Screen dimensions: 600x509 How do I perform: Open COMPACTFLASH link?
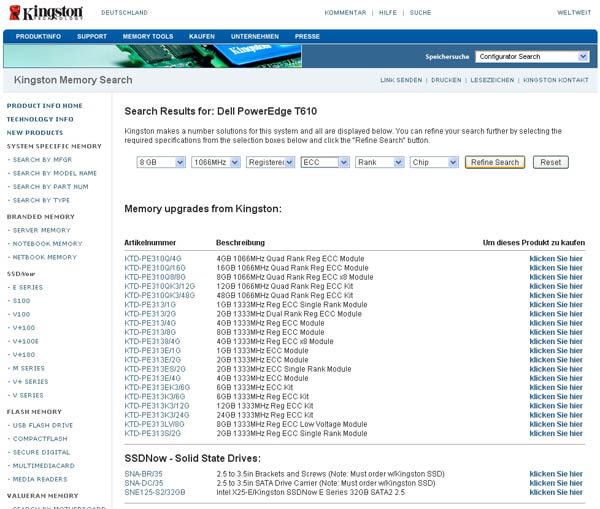[40, 439]
